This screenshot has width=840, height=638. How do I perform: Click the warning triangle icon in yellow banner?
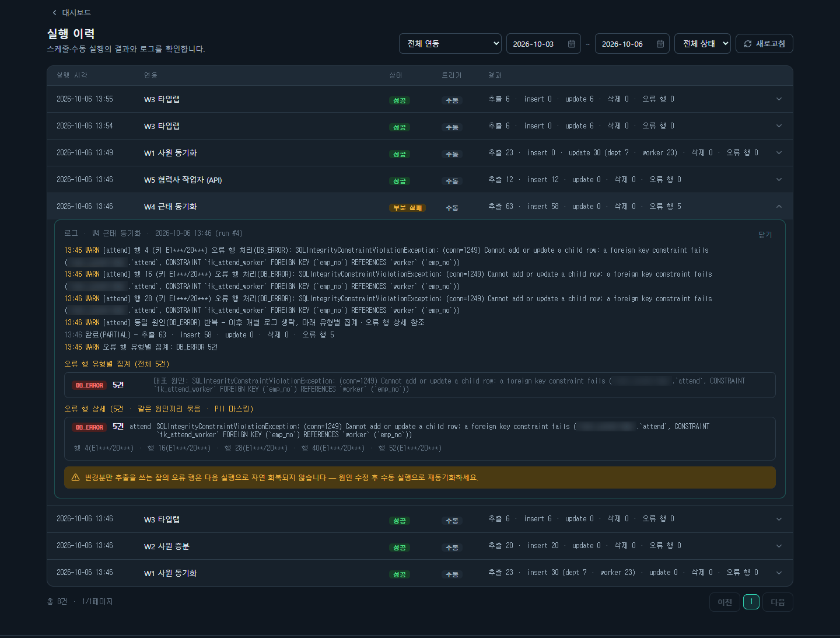(x=75, y=477)
